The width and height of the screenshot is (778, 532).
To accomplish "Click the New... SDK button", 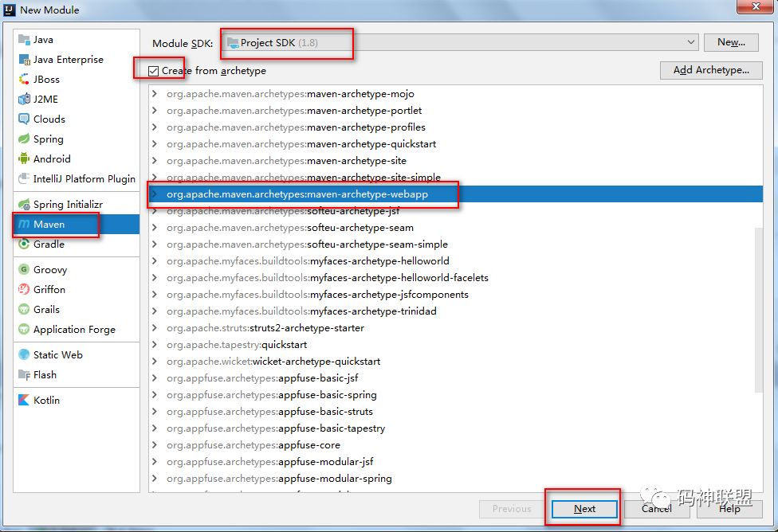I will (x=731, y=43).
